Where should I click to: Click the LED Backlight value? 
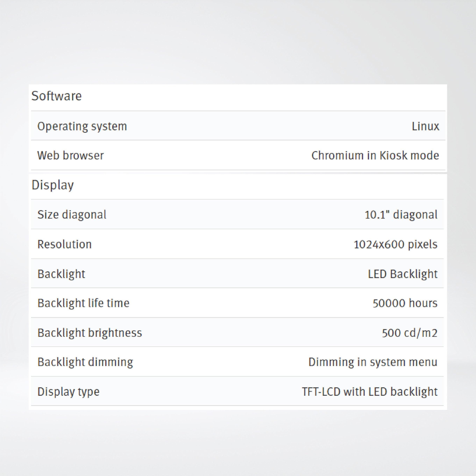[x=402, y=274]
